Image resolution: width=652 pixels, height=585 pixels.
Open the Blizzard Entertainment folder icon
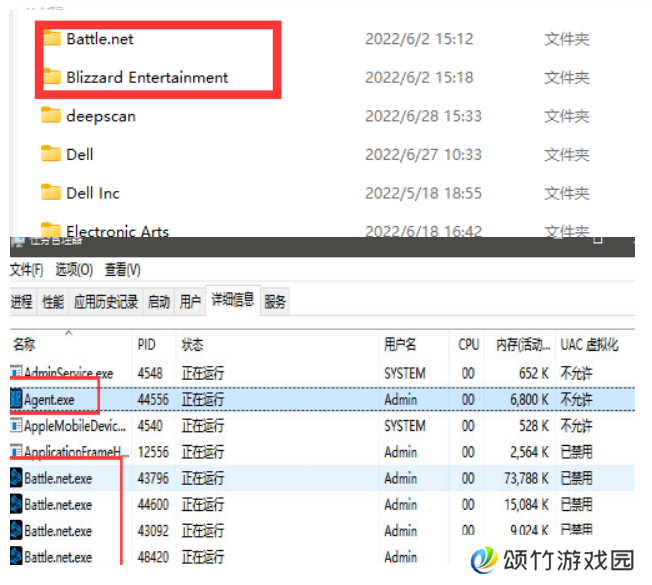pyautogui.click(x=52, y=77)
